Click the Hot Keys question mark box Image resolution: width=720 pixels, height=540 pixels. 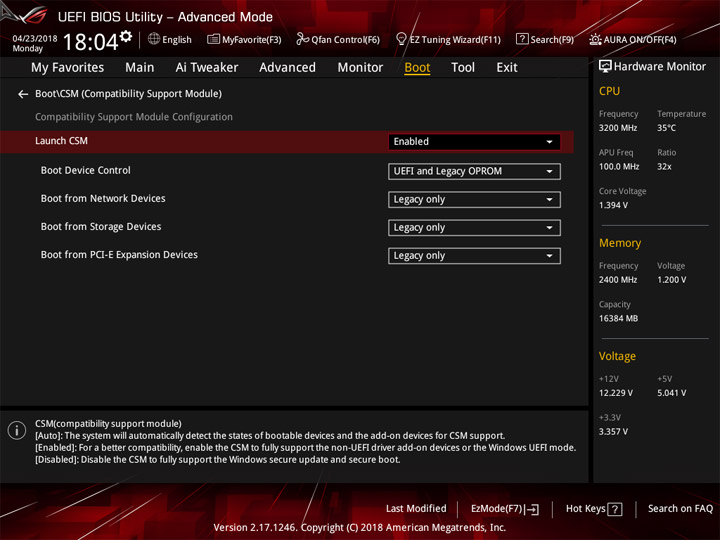tap(615, 509)
